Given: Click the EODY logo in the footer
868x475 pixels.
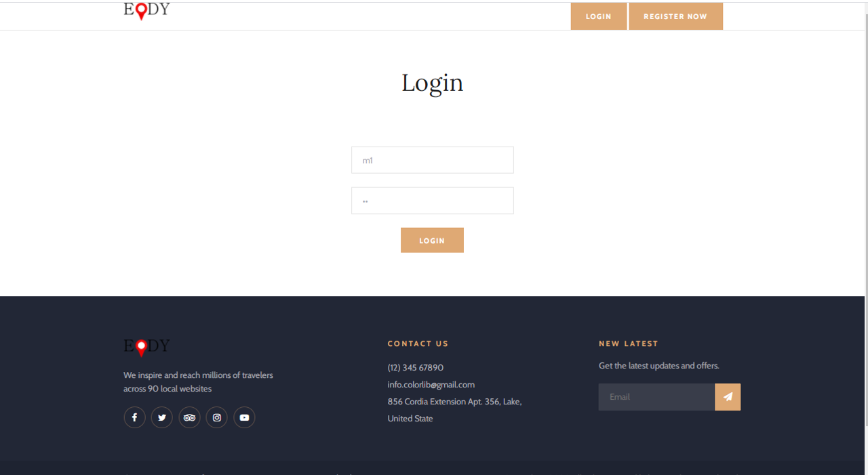Looking at the screenshot, I should pos(146,347).
